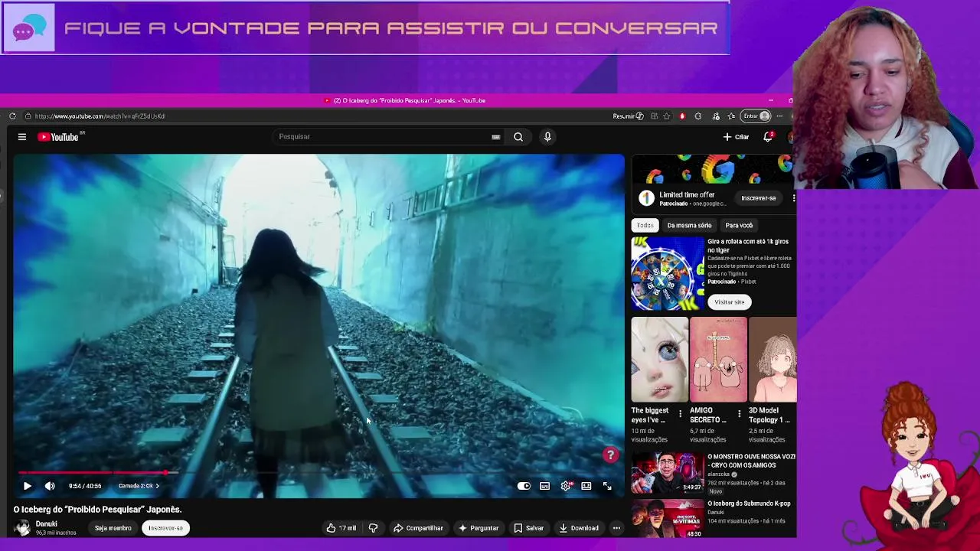Open 'AMIGO SECRETO' Short thumbnail
980x551 pixels.
click(718, 360)
